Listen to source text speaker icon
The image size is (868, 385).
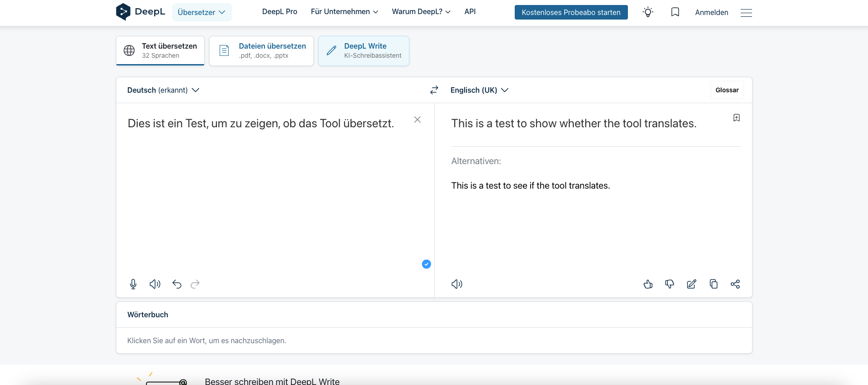tap(155, 284)
